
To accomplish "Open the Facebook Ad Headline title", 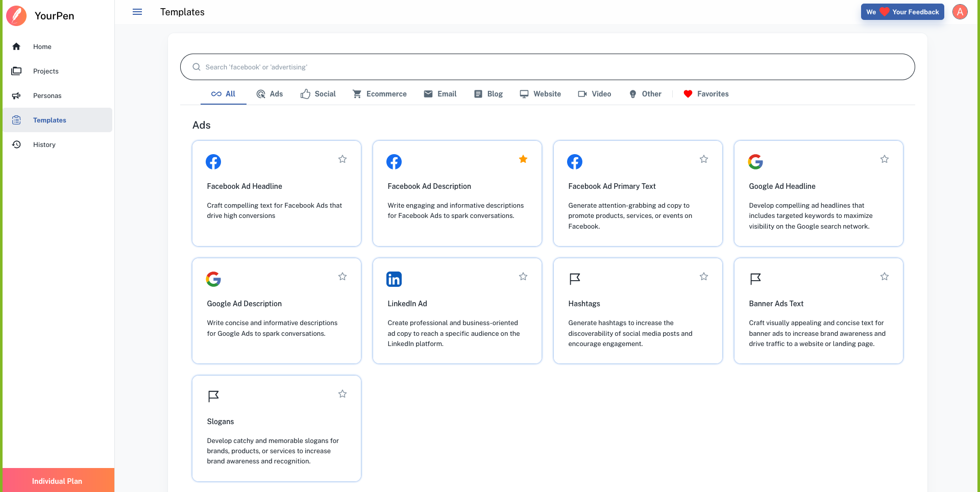I will pyautogui.click(x=244, y=186).
